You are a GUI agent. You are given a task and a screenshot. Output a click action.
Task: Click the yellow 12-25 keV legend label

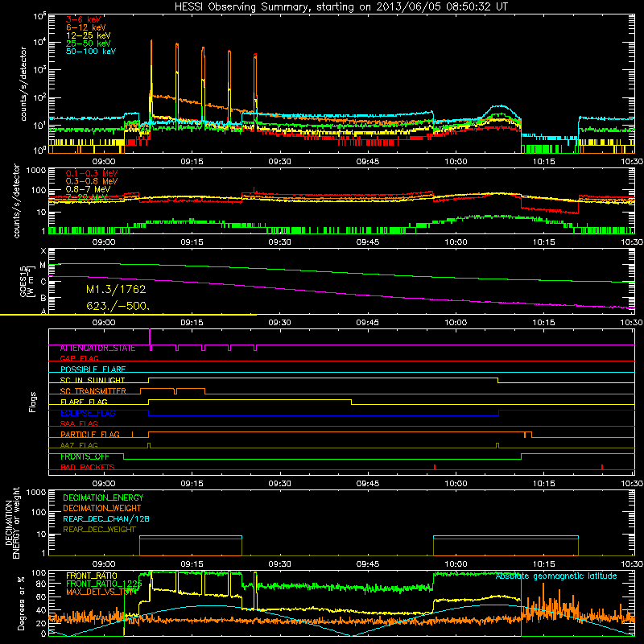[x=89, y=35]
